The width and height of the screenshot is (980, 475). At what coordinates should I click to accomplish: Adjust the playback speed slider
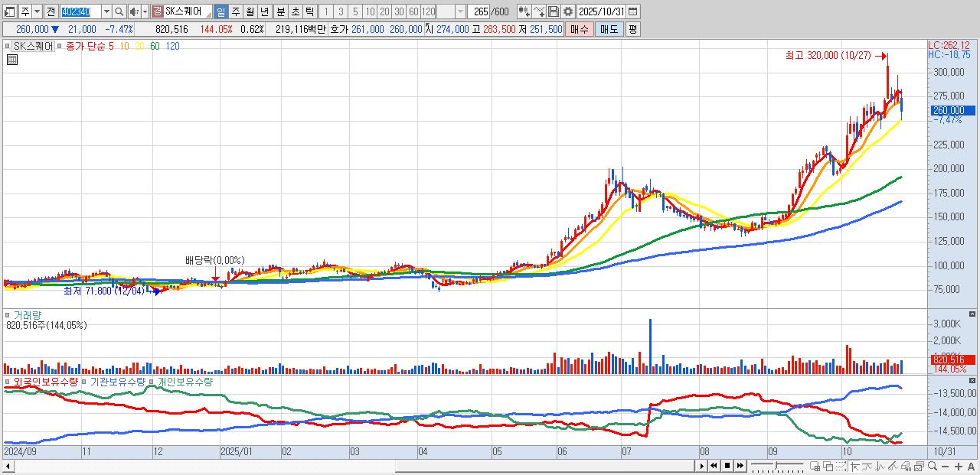pyautogui.click(x=777, y=466)
